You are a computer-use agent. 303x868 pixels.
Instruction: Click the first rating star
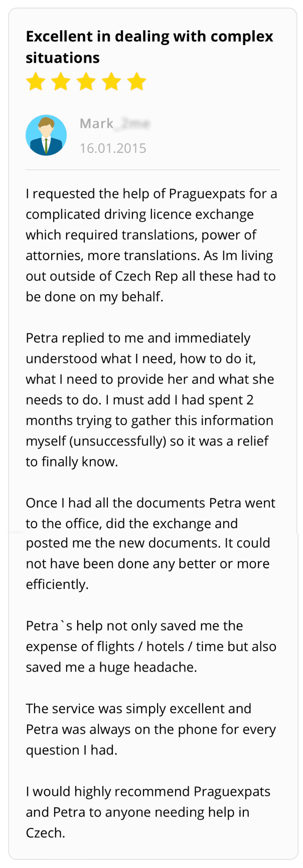click(36, 82)
